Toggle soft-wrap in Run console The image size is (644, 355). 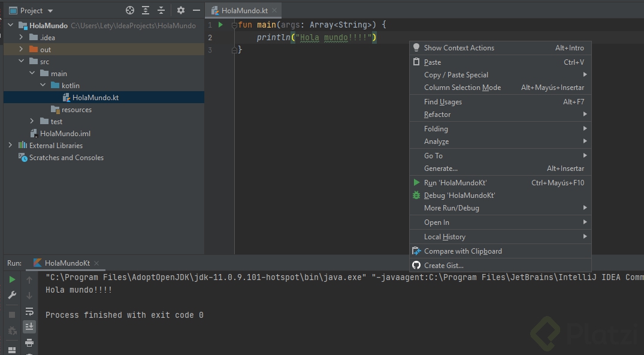click(x=29, y=311)
